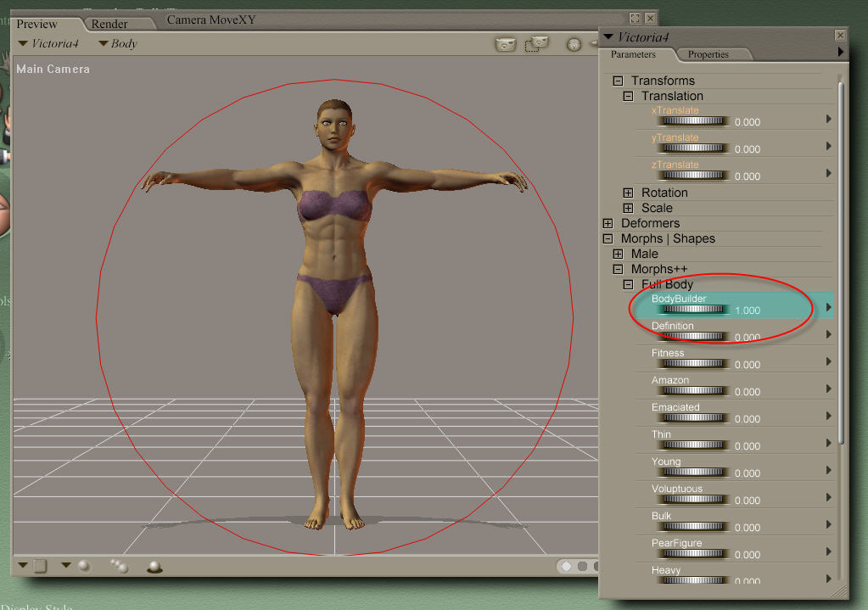The height and width of the screenshot is (610, 868).
Task: Open the Body actor dropdown
Action: [118, 43]
